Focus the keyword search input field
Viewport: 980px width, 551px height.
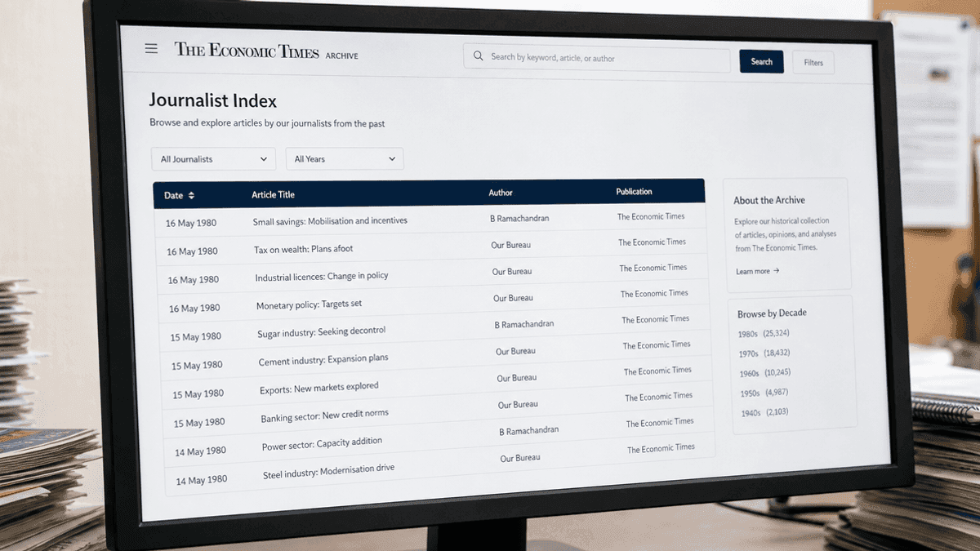click(597, 59)
